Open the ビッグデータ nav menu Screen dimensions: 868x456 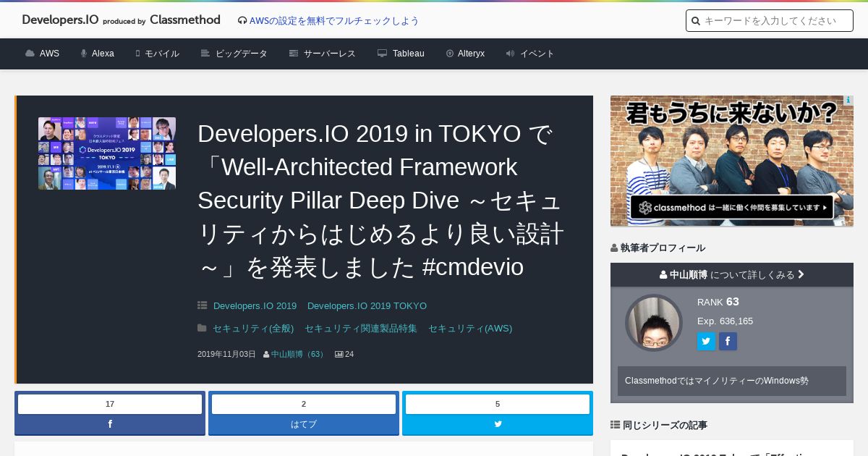click(x=234, y=54)
